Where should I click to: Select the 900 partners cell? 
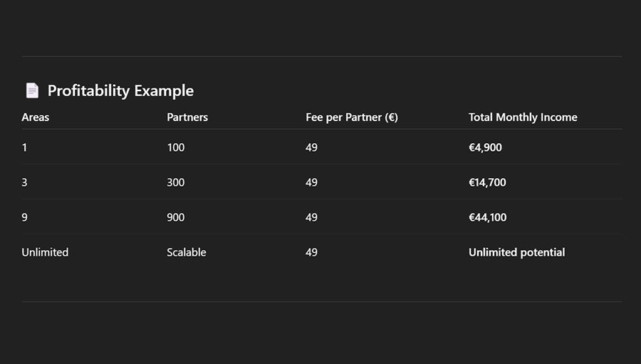pyautogui.click(x=175, y=217)
